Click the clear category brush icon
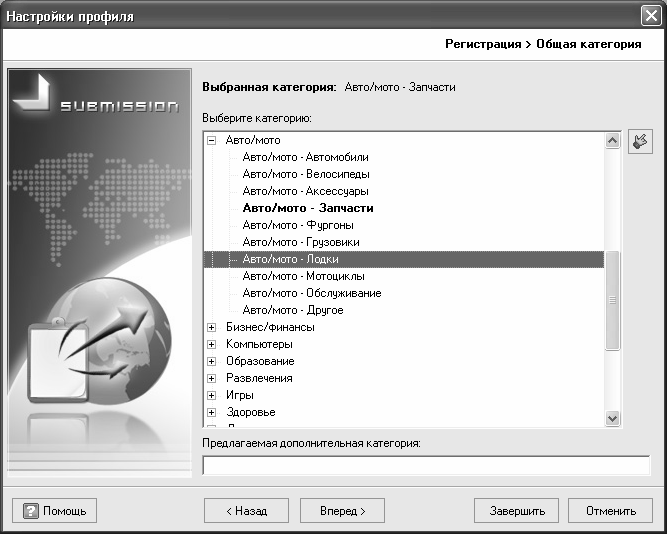The width and height of the screenshot is (667, 534). coord(640,142)
